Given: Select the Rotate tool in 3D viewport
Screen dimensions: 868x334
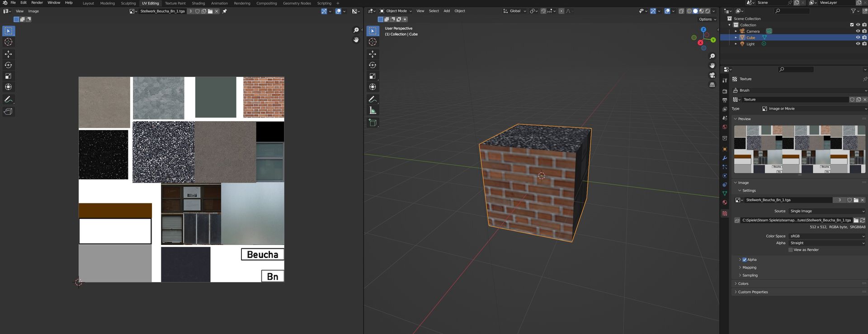Looking at the screenshot, I should click(373, 65).
